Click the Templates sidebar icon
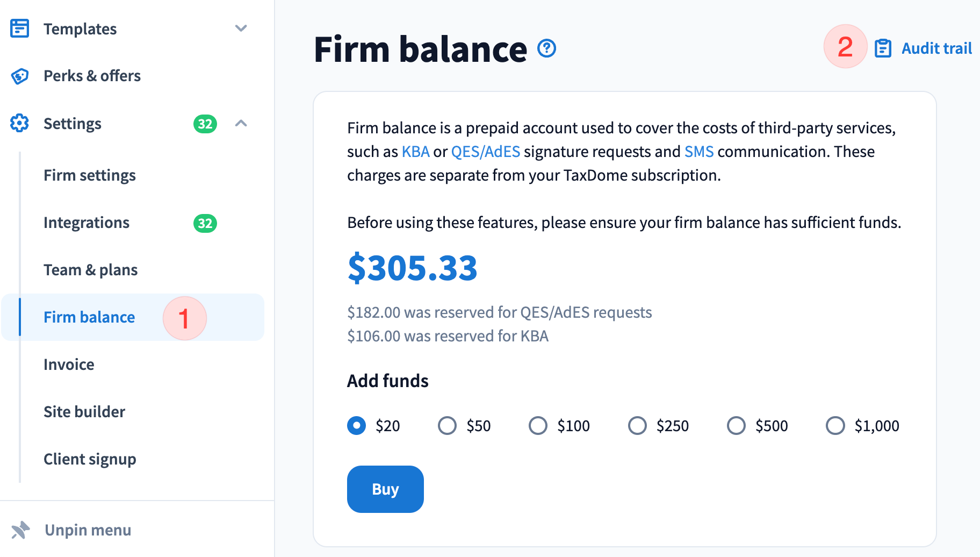 click(20, 28)
